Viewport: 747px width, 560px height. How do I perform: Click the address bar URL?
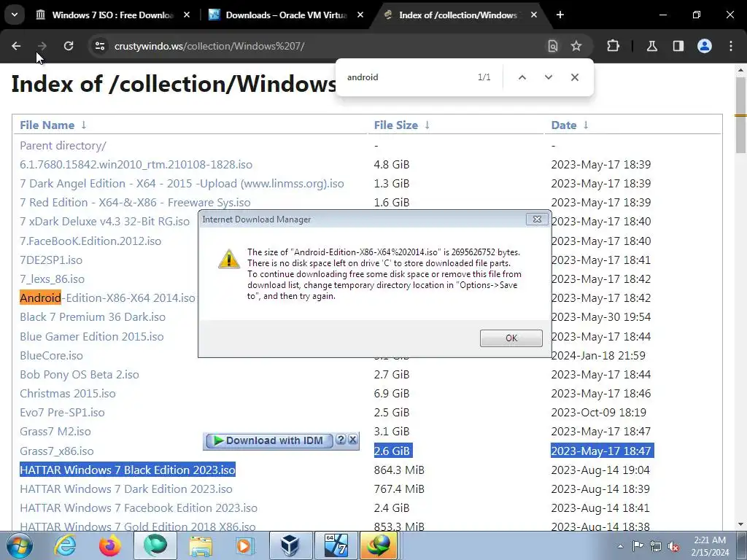pos(209,46)
